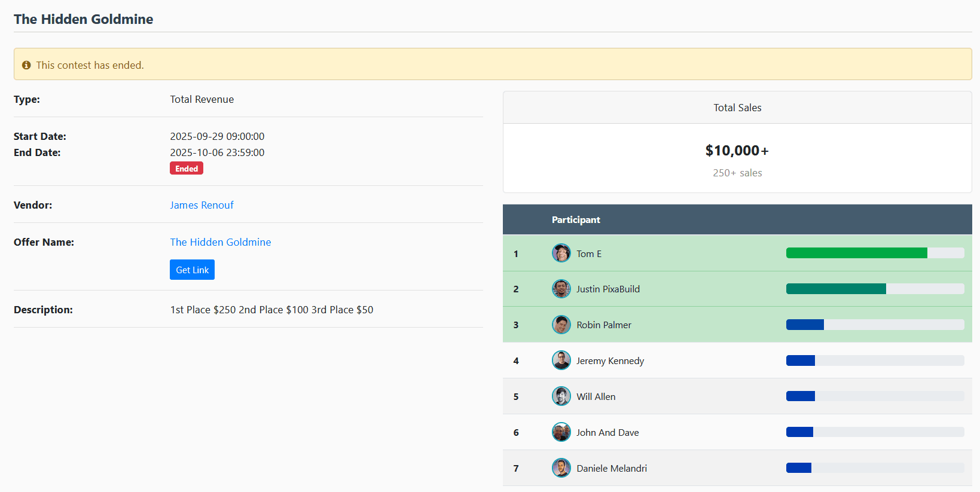Click Justin PixaBuild's teal progress bar
The image size is (980, 492).
pos(835,289)
